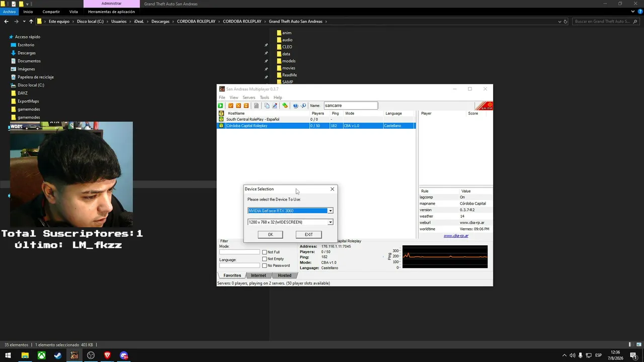
Task: Click the Server Properties edit icon
Action: click(x=275, y=106)
